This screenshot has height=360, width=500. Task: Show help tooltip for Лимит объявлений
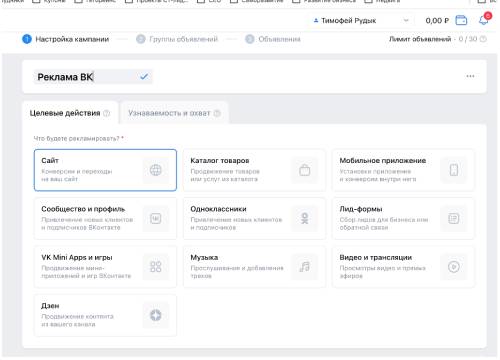click(483, 39)
